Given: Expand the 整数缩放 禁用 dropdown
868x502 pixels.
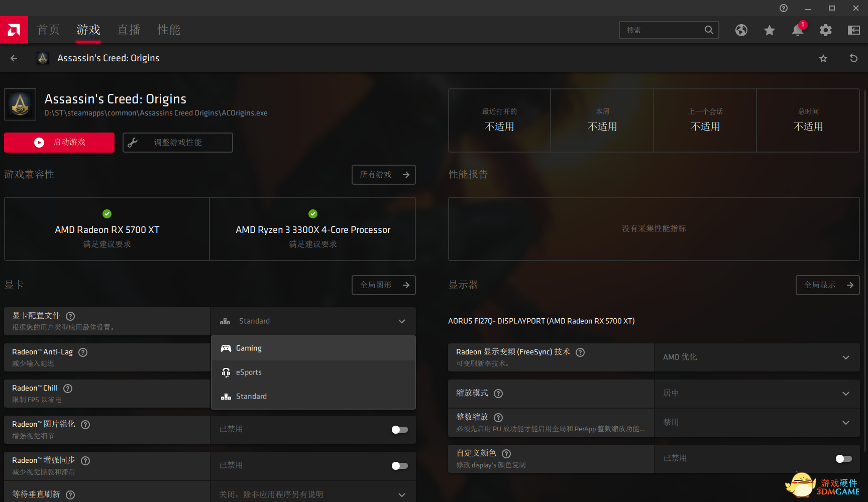Looking at the screenshot, I should [757, 423].
